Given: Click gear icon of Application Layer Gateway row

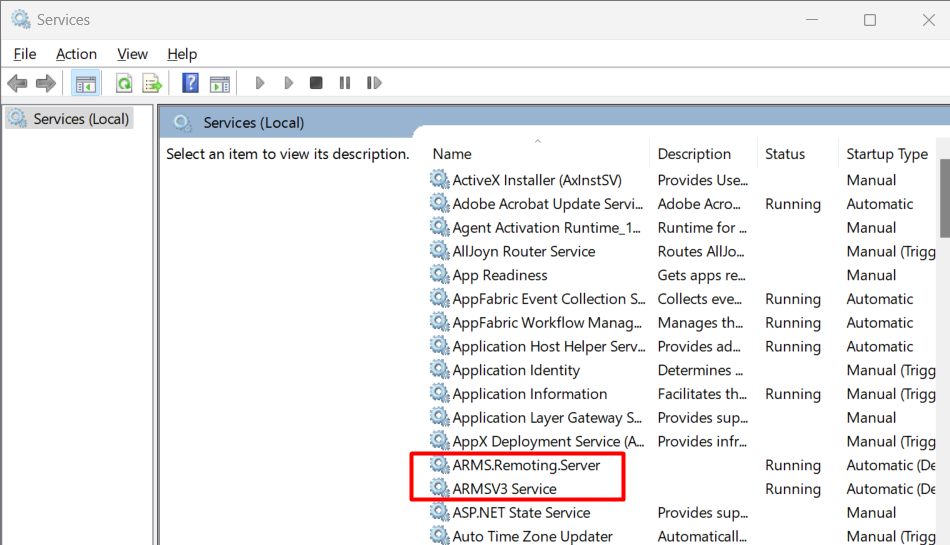Looking at the screenshot, I should coord(439,417).
